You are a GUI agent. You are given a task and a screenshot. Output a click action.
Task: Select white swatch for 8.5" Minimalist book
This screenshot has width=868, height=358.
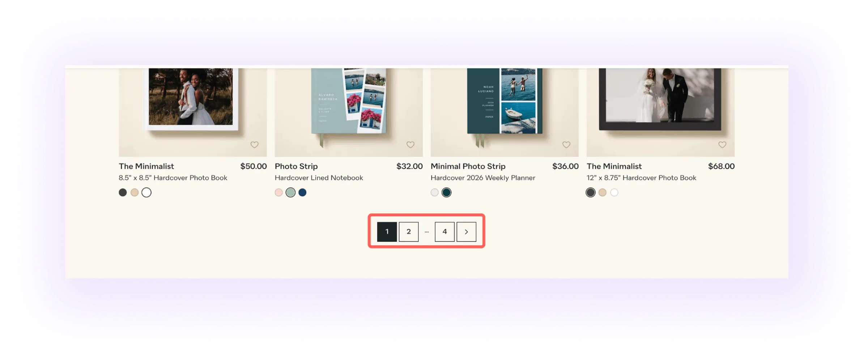click(x=146, y=192)
